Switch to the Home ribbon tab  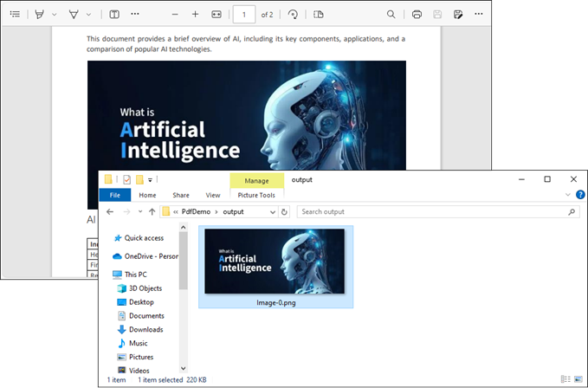pos(147,195)
